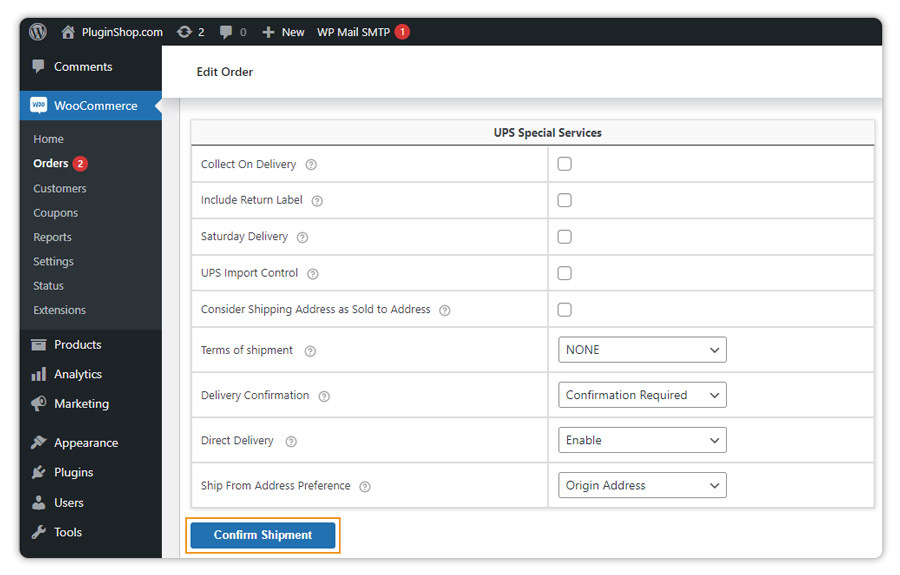Click the Products archive icon
This screenshot has width=900, height=575.
tap(38, 344)
